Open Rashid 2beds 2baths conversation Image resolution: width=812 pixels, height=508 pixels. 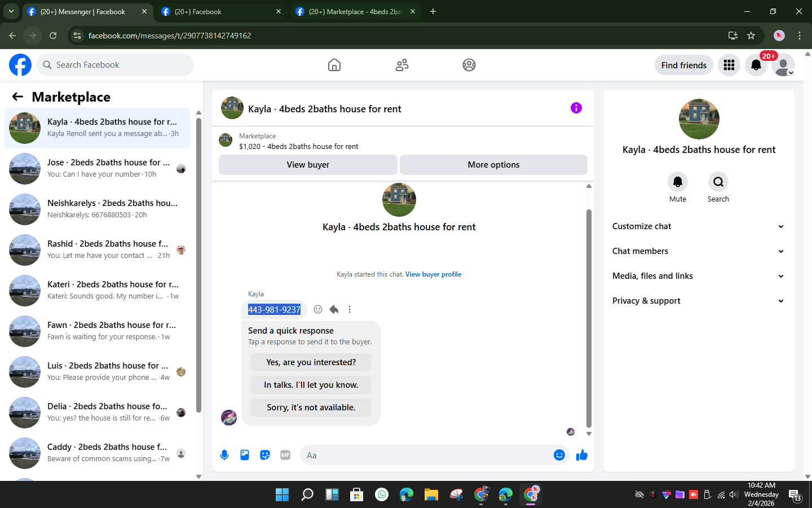[97, 250]
